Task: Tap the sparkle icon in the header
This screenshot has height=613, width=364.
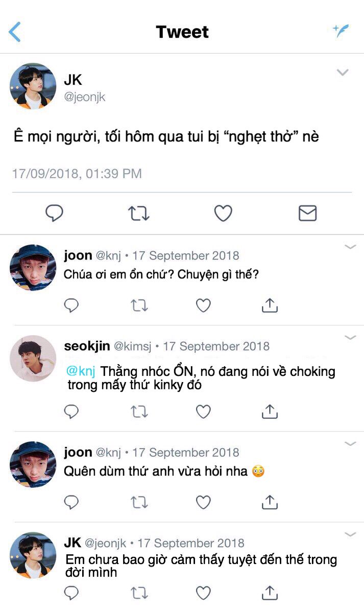Action: pos(341,31)
